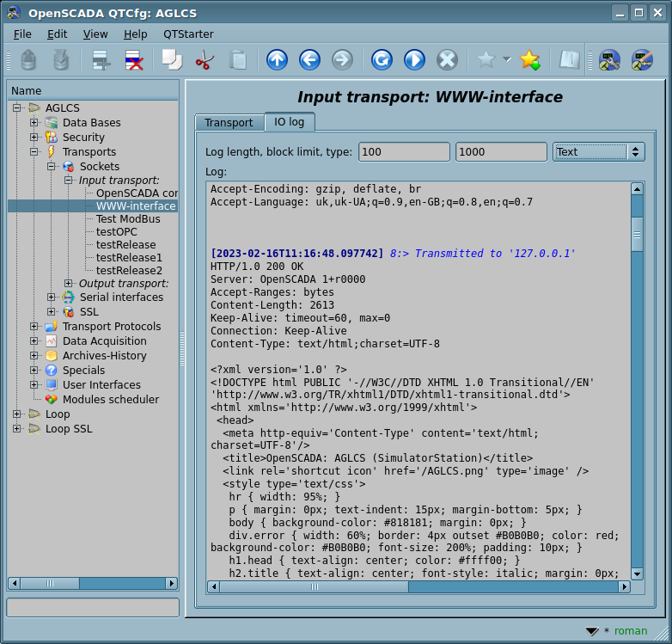This screenshot has height=644, width=672.
Task: Click the Add item toolbar icon
Action: (x=101, y=60)
